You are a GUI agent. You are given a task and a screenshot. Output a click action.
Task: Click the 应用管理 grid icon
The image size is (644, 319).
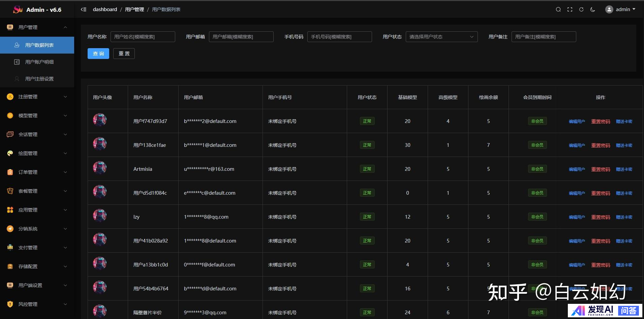(x=10, y=210)
